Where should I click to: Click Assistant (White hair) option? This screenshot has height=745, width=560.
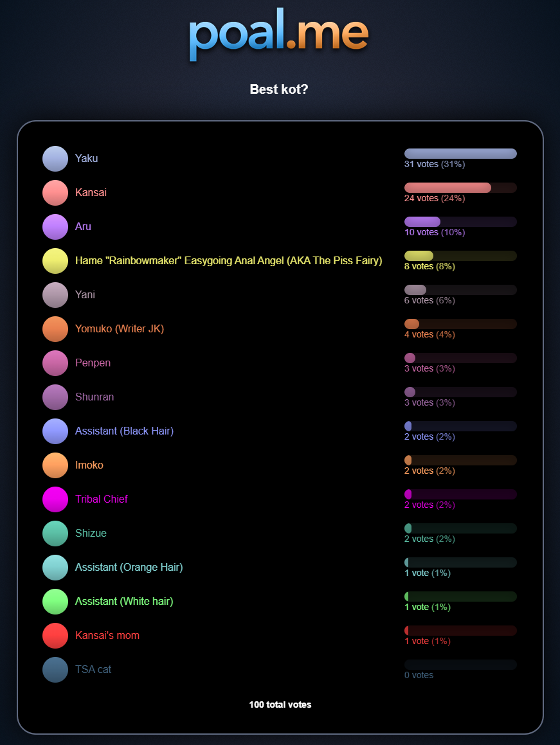[x=124, y=602]
